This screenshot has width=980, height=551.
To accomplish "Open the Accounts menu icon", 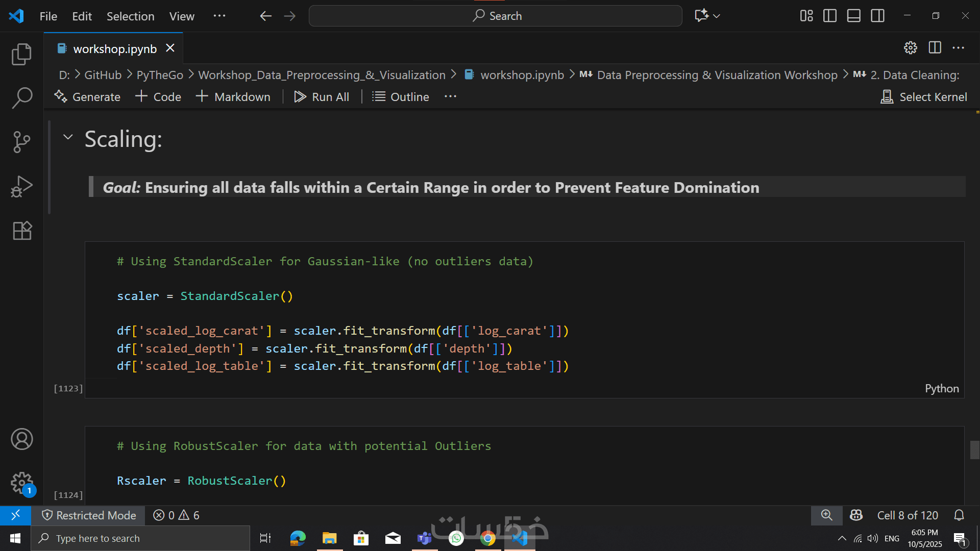I will [x=21, y=439].
